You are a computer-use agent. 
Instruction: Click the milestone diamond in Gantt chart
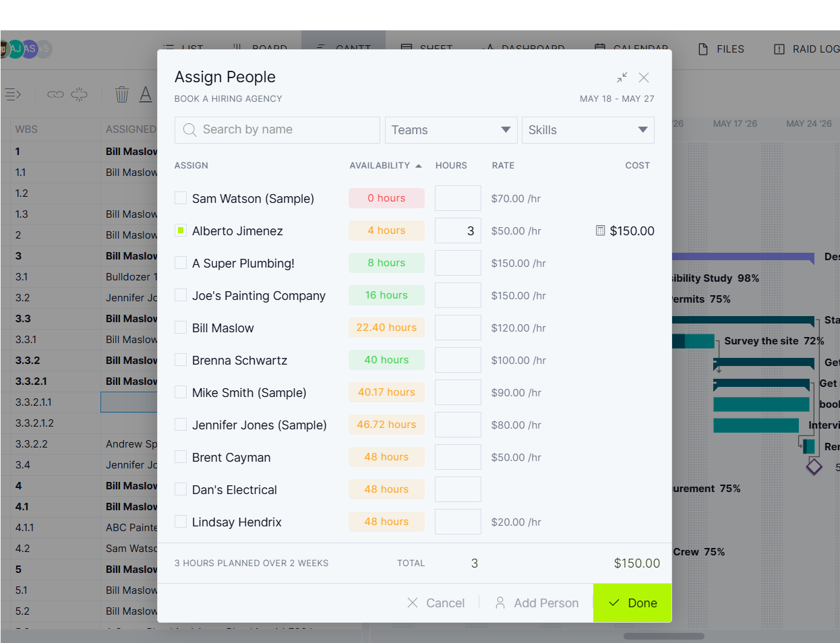[814, 466]
